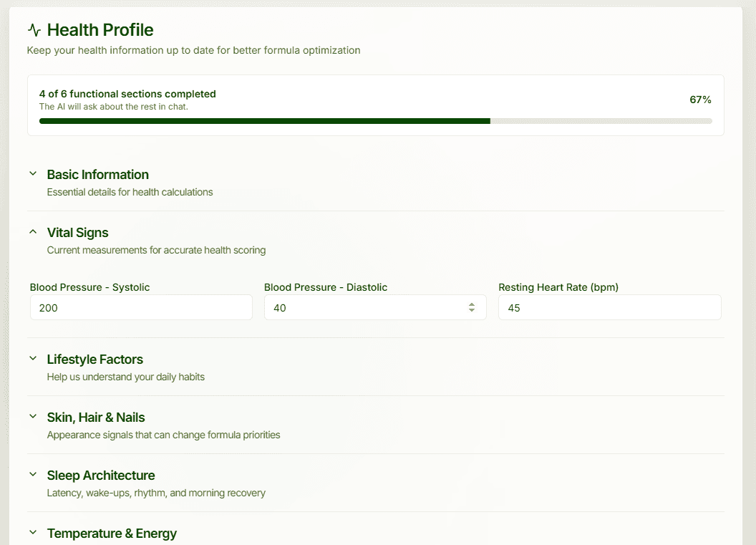Screen dimensions: 756x545
Task: Expand the Temperature & Energy chevron
Action: [33, 532]
